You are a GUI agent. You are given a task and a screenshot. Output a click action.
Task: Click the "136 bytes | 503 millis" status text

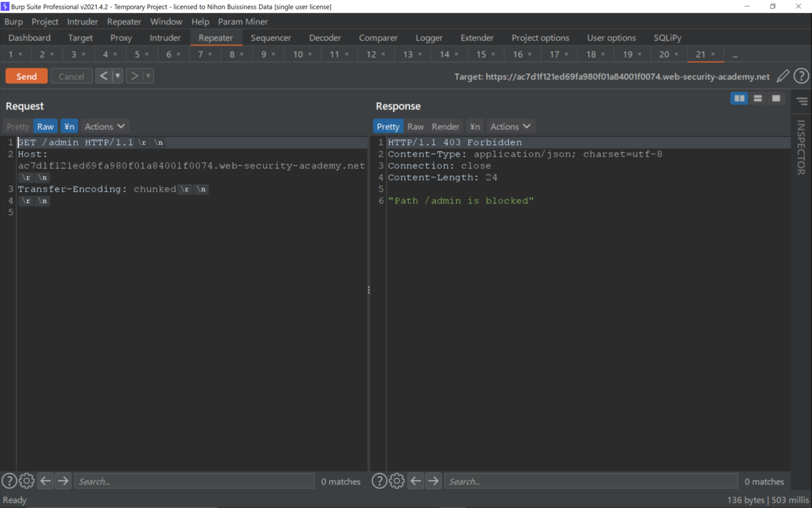(767, 500)
